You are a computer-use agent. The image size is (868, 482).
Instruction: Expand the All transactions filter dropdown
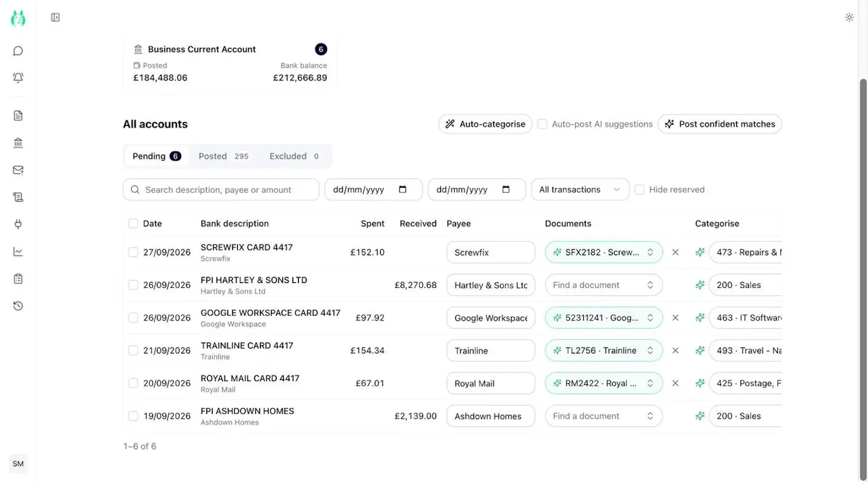(580, 190)
